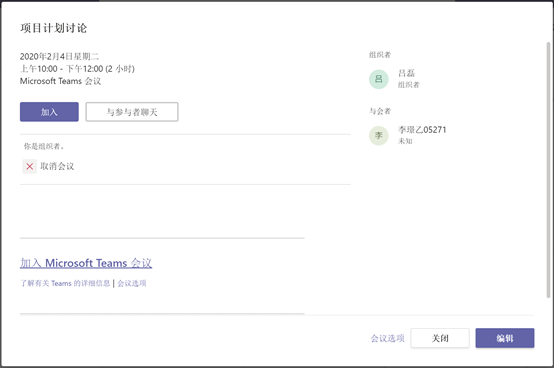Click organizer 吕磊 green avatar icon

[379, 79]
